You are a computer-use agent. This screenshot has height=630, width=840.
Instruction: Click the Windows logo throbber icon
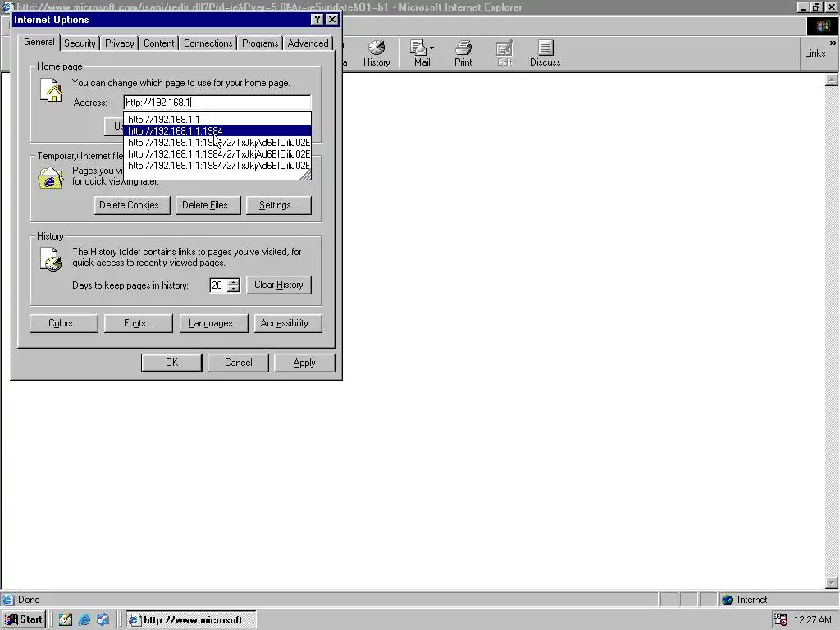[x=823, y=26]
